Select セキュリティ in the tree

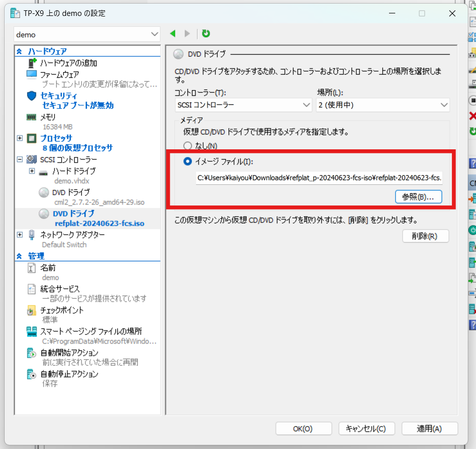(59, 96)
